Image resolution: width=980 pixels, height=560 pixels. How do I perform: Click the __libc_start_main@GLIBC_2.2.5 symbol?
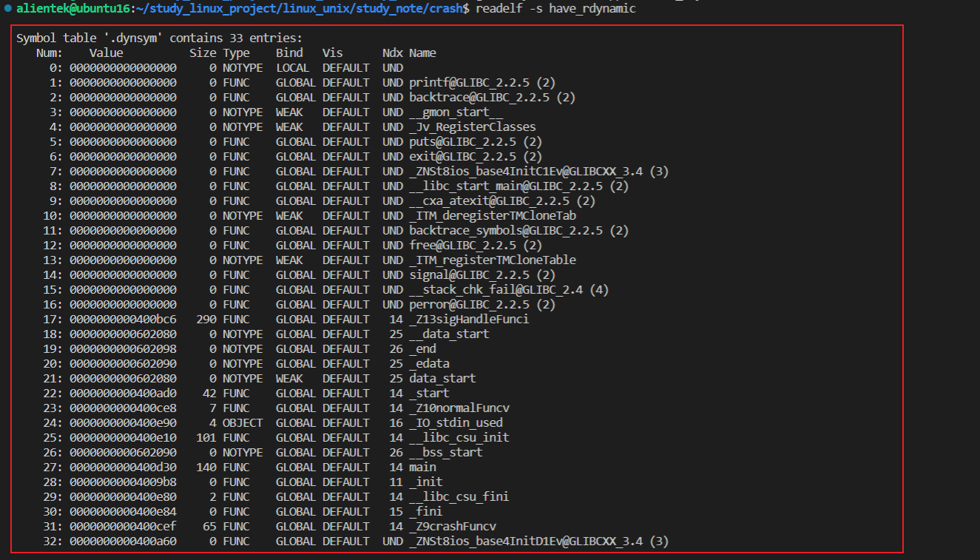point(505,186)
